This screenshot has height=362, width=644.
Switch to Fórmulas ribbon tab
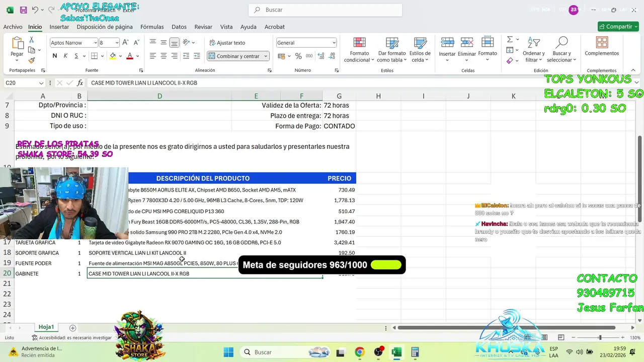152,27
